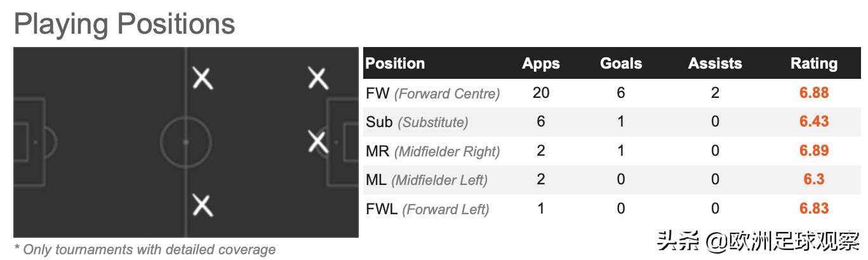Sort table by Apps column header

click(541, 64)
